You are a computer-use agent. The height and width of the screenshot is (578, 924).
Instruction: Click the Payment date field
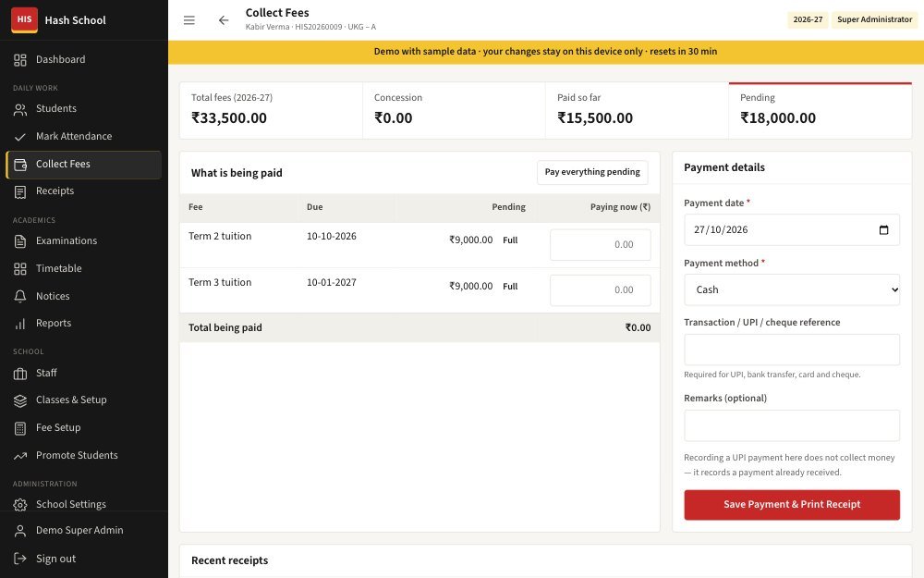(792, 230)
